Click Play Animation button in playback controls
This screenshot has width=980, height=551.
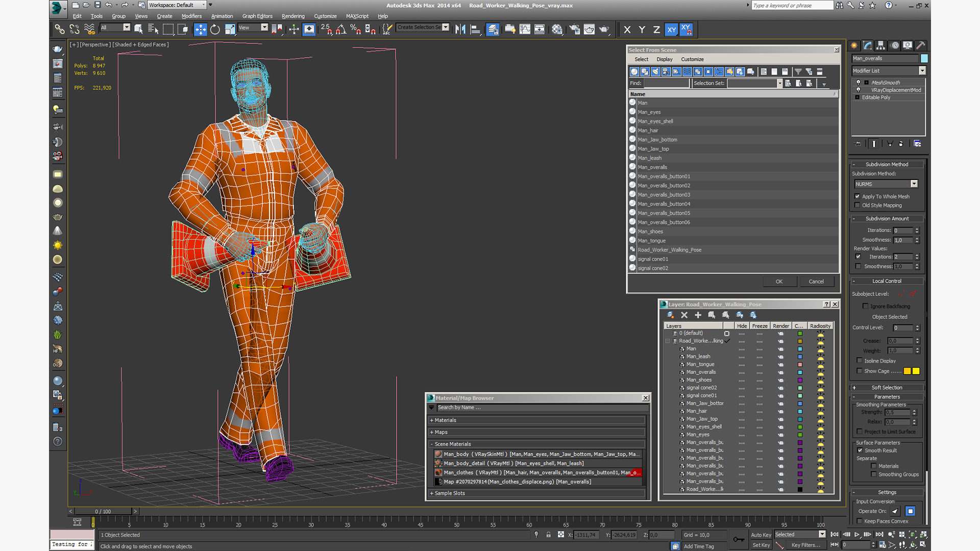click(857, 535)
